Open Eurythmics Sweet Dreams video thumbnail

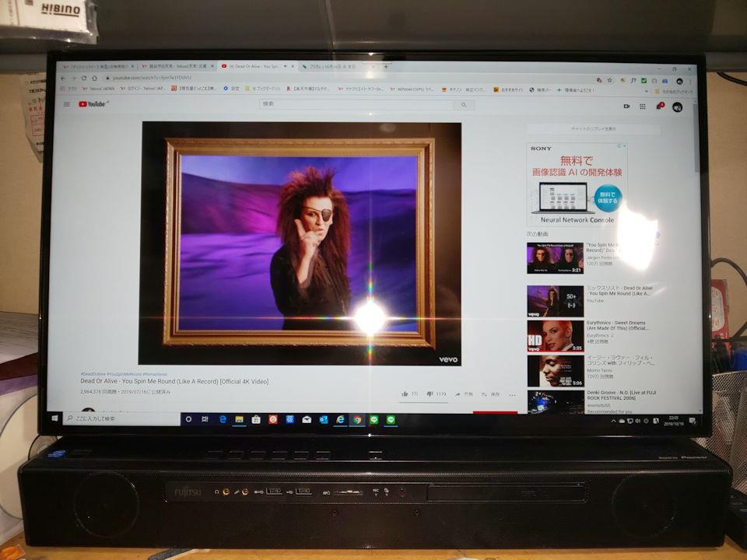pos(555,336)
